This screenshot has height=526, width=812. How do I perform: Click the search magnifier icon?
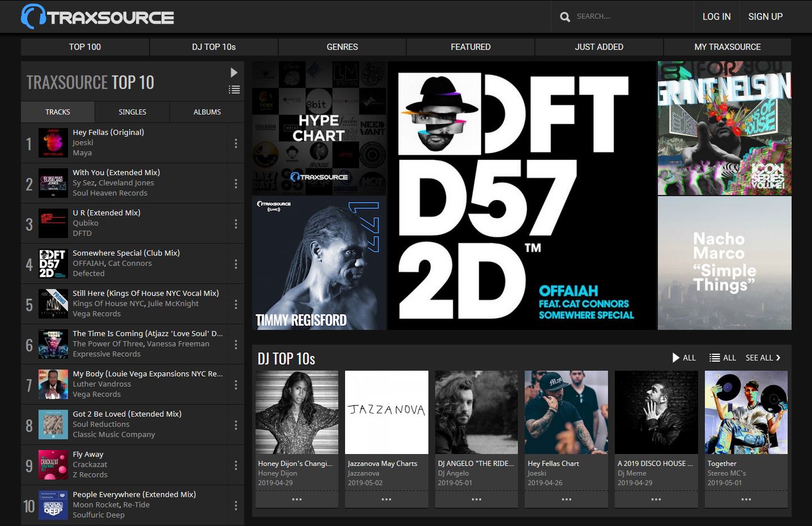(565, 17)
